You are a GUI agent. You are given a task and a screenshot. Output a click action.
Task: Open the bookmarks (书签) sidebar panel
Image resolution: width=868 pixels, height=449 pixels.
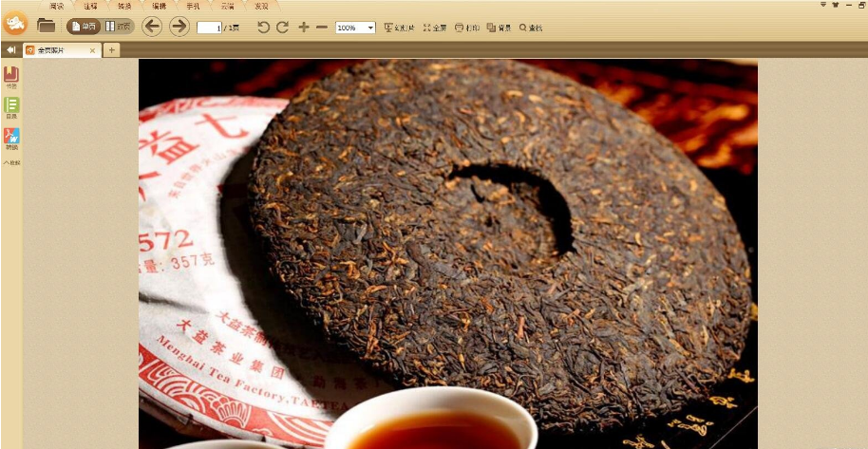pyautogui.click(x=11, y=78)
